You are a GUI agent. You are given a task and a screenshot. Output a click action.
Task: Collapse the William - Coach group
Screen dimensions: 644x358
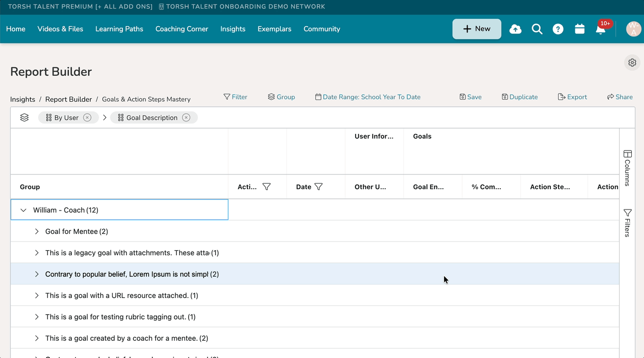click(x=23, y=210)
